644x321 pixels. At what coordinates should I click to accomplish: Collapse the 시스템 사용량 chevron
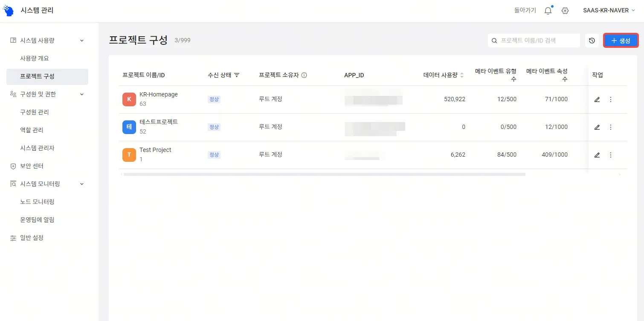[x=82, y=41]
